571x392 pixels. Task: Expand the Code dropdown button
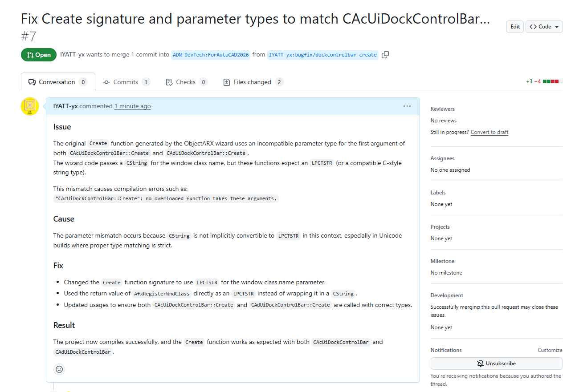[x=544, y=27]
